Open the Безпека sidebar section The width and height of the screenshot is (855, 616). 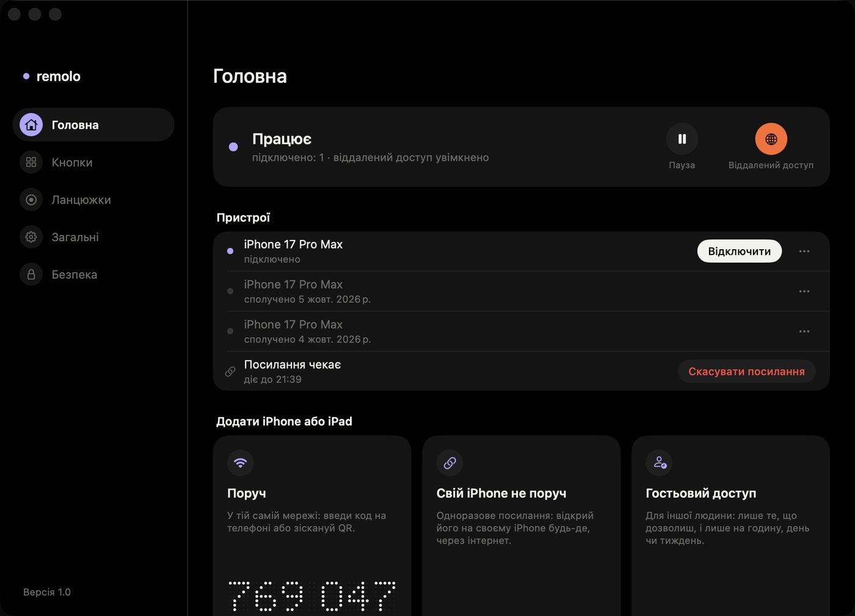[x=93, y=274]
